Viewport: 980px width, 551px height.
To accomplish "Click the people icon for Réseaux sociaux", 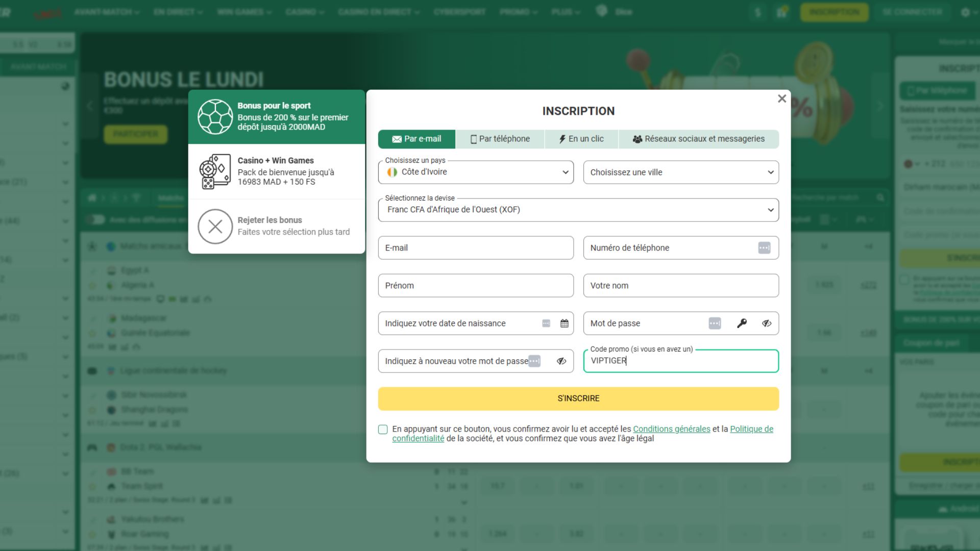I will pos(637,139).
